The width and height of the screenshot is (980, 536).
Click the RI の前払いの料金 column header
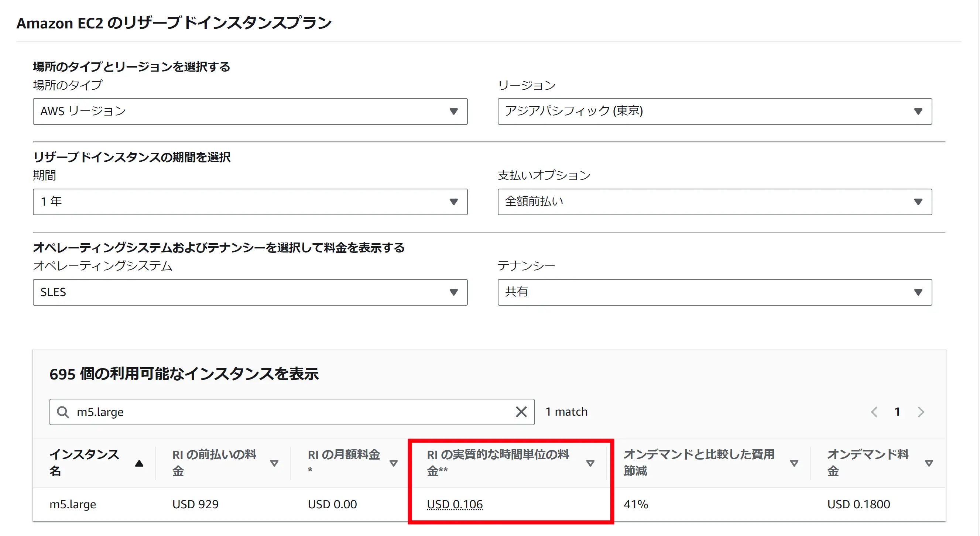tap(214, 463)
